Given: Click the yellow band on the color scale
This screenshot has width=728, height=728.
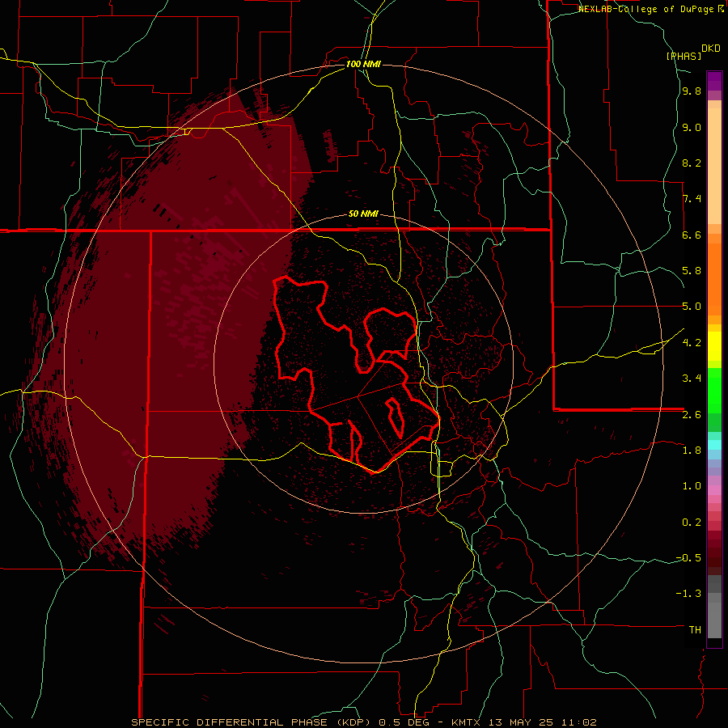Looking at the screenshot, I should (x=714, y=346).
